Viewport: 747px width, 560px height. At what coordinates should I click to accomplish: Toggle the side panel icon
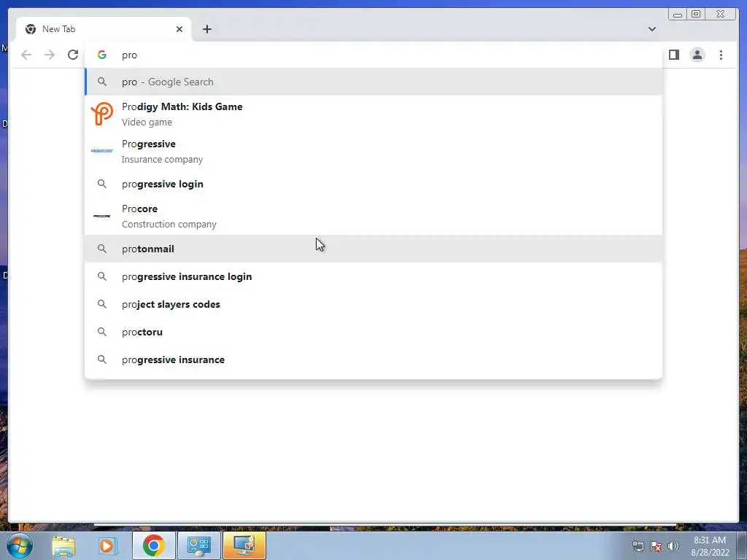click(673, 55)
